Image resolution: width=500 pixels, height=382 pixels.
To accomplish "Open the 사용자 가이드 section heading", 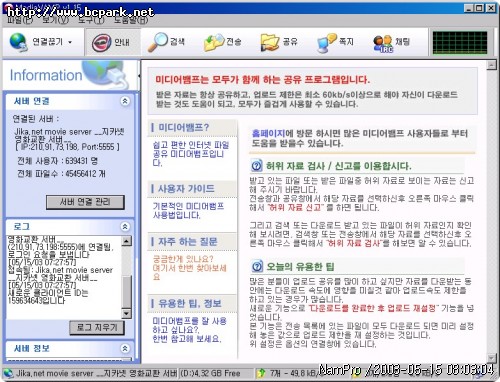I will click(186, 189).
